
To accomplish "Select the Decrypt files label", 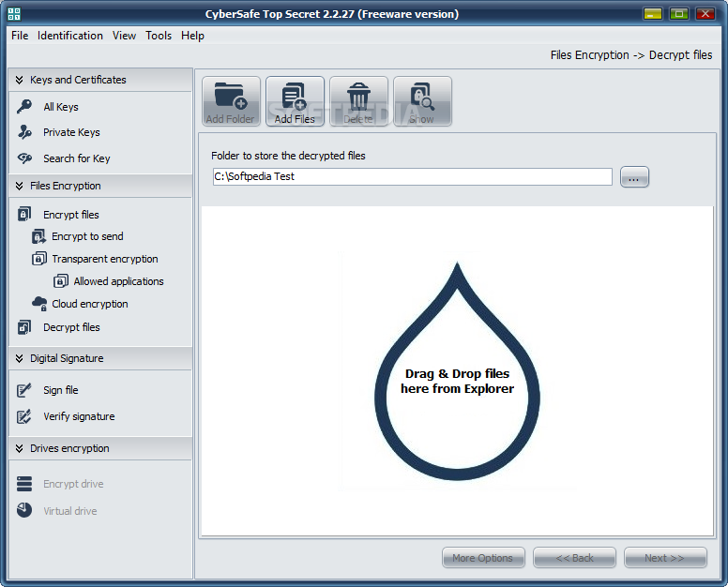I will [71, 327].
